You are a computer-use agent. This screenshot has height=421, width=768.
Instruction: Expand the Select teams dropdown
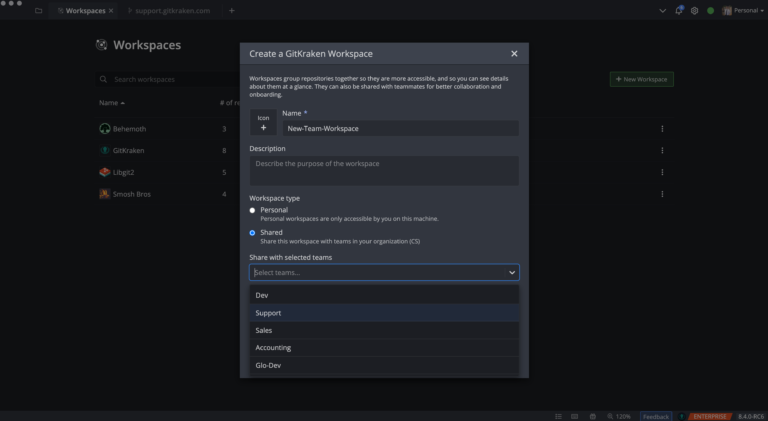click(384, 272)
